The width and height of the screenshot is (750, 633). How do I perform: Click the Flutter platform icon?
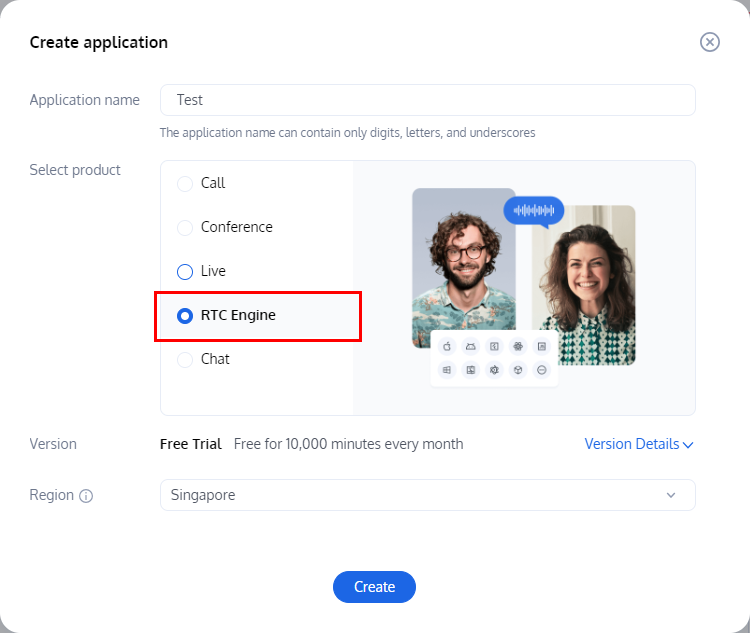(494, 346)
